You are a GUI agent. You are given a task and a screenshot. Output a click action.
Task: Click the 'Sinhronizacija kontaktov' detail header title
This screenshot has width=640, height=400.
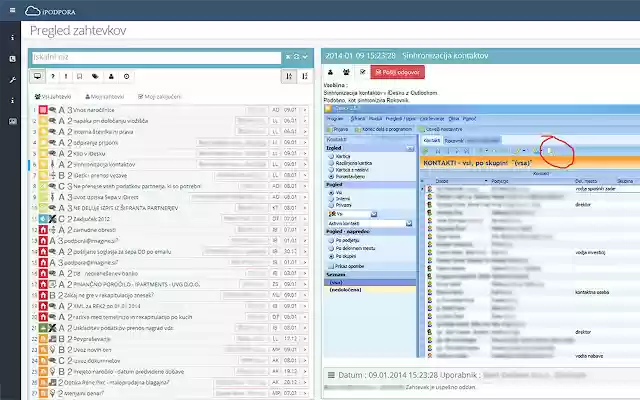click(x=445, y=56)
